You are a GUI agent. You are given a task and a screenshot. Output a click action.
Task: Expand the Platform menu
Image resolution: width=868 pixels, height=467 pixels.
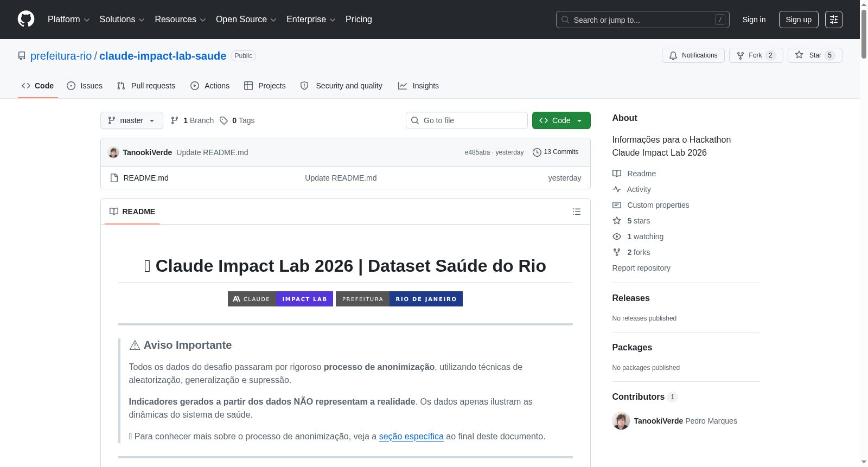68,20
